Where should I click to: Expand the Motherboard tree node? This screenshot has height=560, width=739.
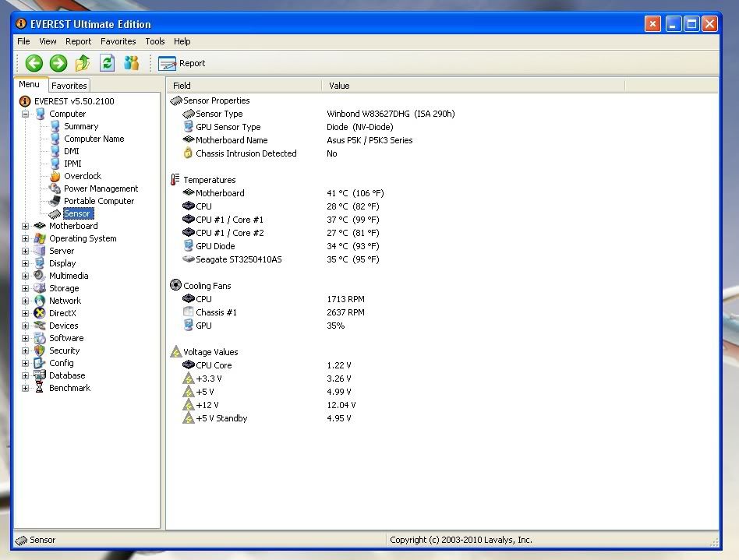pyautogui.click(x=26, y=226)
